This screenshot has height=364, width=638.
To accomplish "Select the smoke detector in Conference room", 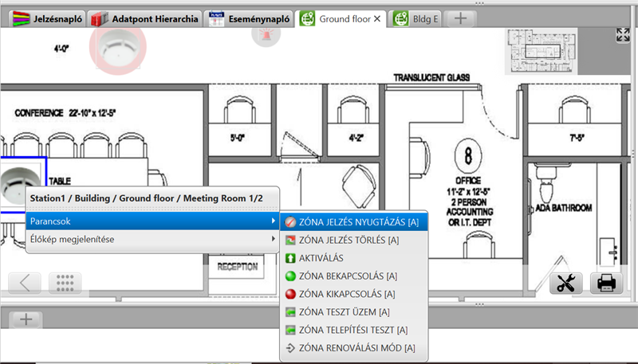I will click(x=16, y=184).
